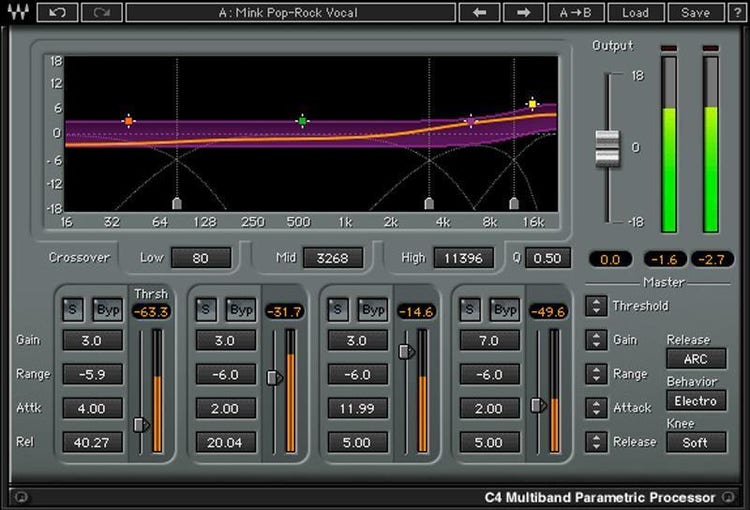This screenshot has height=510, width=750.
Task: Click the A→B copy button
Action: pyautogui.click(x=576, y=13)
